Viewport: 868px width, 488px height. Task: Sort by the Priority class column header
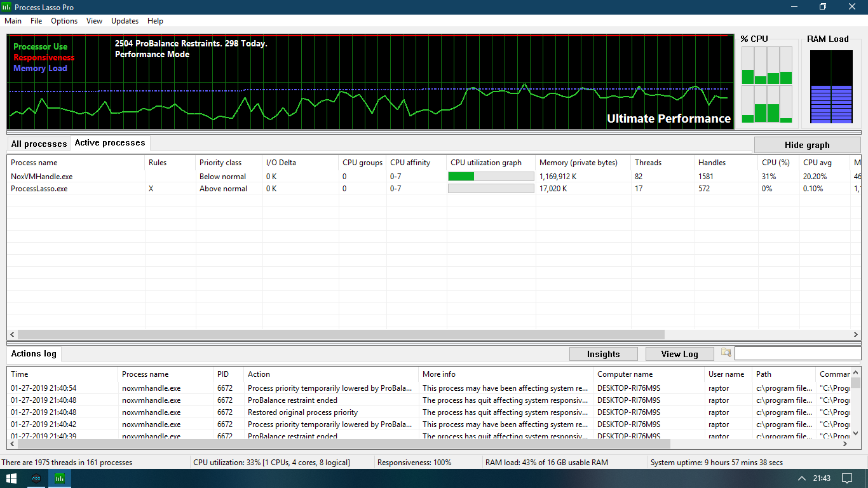pyautogui.click(x=229, y=163)
